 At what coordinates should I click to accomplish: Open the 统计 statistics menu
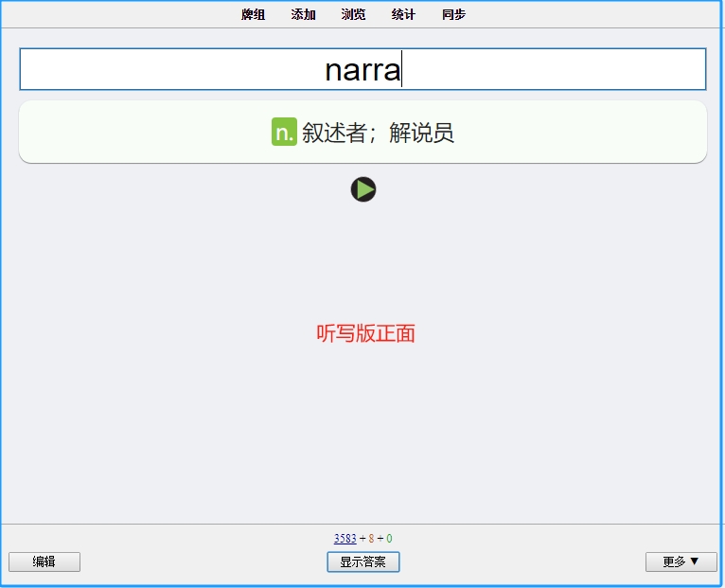tap(403, 15)
